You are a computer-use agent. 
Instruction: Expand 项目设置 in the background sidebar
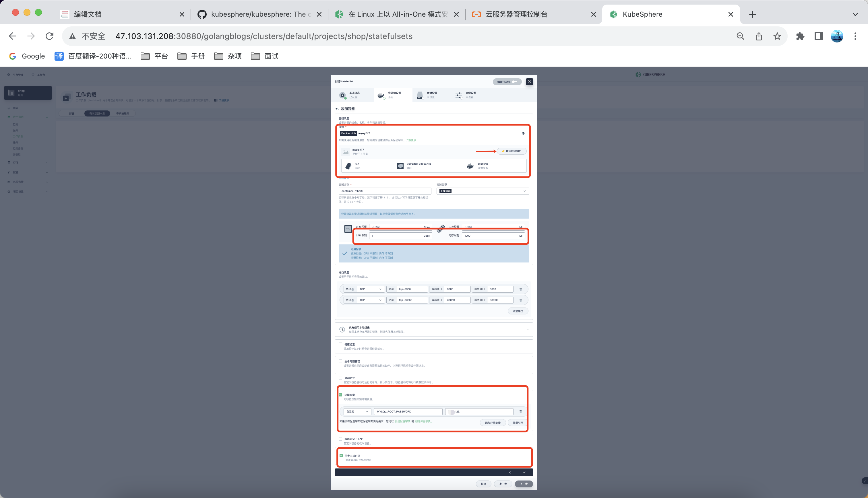pyautogui.click(x=47, y=192)
